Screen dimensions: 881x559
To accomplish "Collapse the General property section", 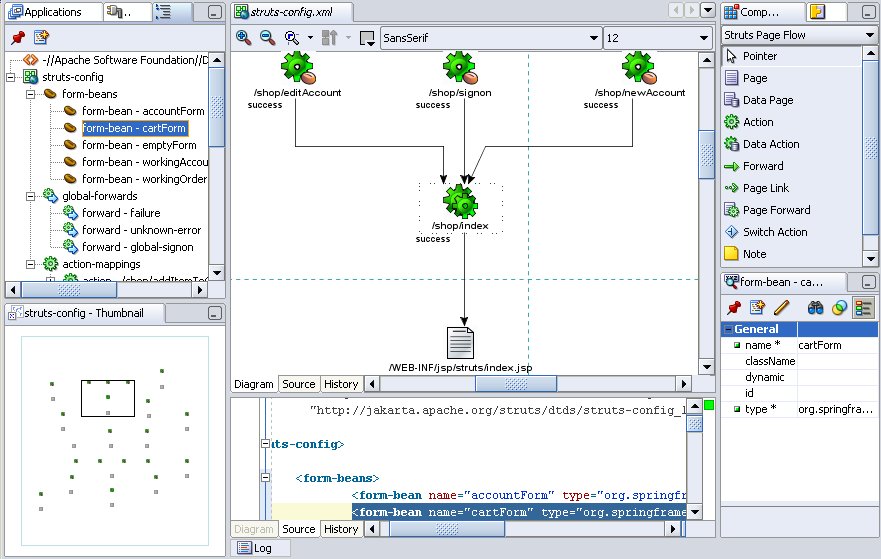I will (729, 329).
